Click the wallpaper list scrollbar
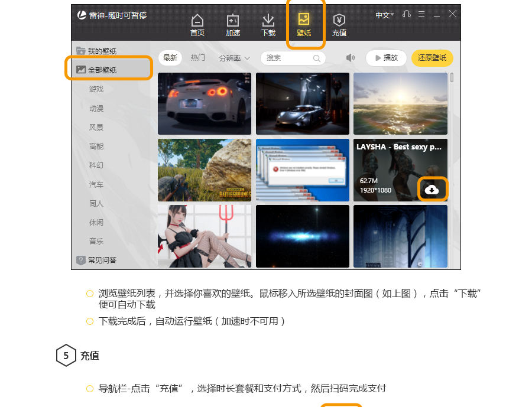The width and height of the screenshot is (532, 407). pos(452,77)
